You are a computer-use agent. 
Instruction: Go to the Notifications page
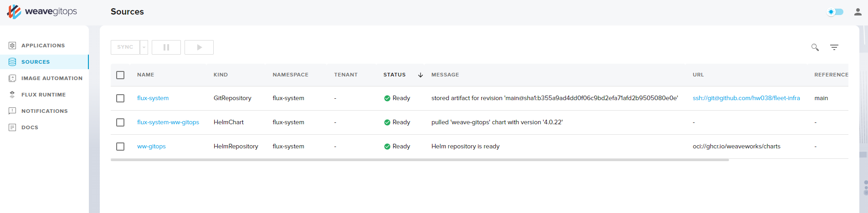[x=44, y=111]
